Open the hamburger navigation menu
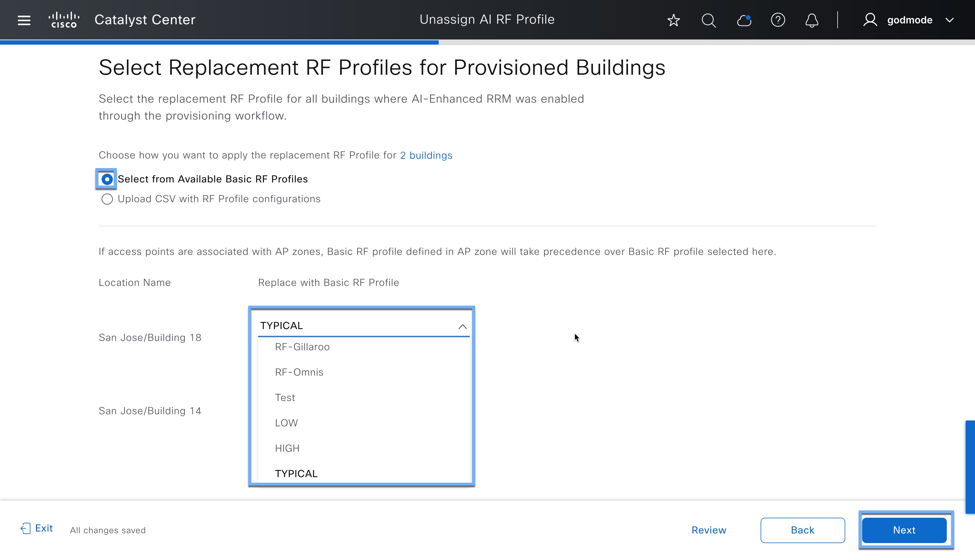The width and height of the screenshot is (975, 560). pyautogui.click(x=23, y=20)
